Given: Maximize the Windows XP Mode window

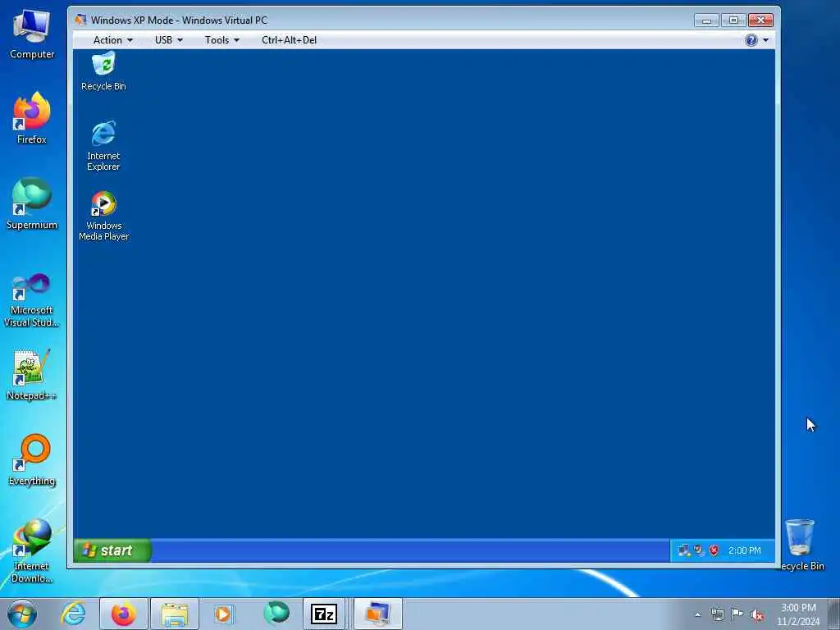Looking at the screenshot, I should tap(733, 21).
